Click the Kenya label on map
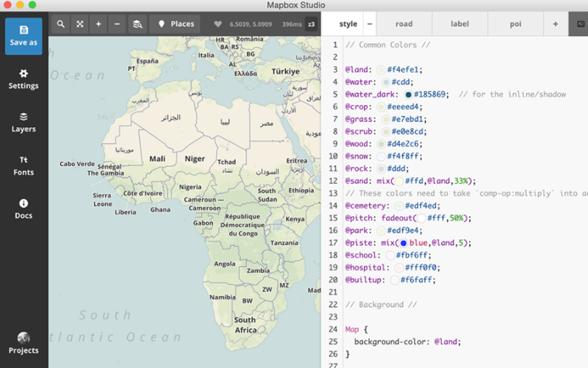This screenshot has width=588, height=368. [295, 219]
